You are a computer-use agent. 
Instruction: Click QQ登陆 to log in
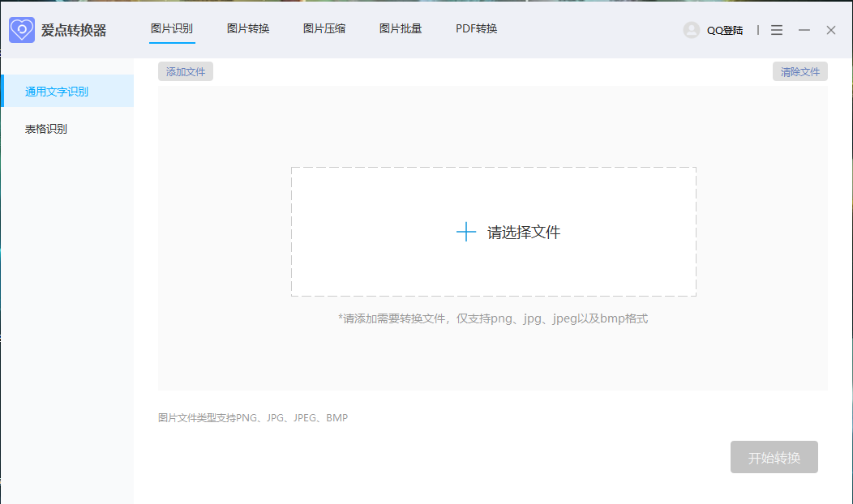click(x=726, y=30)
